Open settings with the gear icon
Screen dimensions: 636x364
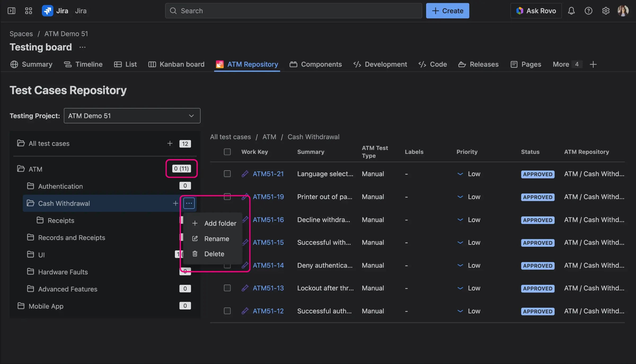(x=606, y=11)
